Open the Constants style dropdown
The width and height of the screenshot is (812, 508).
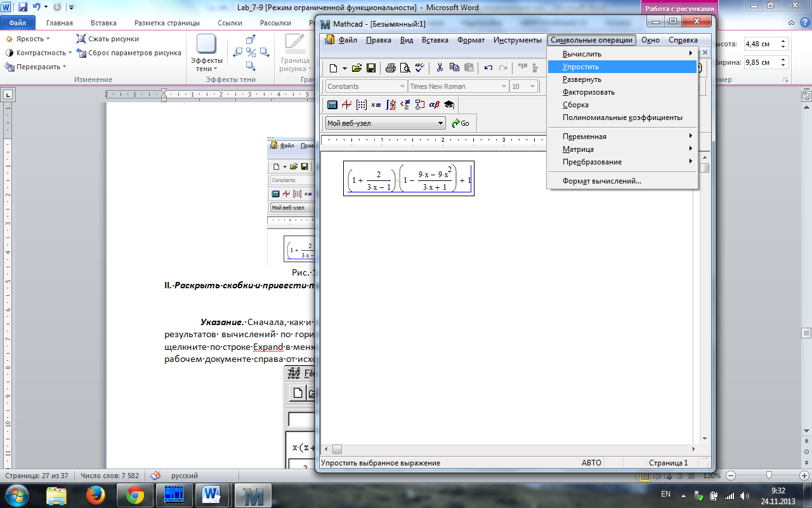pyautogui.click(x=402, y=86)
